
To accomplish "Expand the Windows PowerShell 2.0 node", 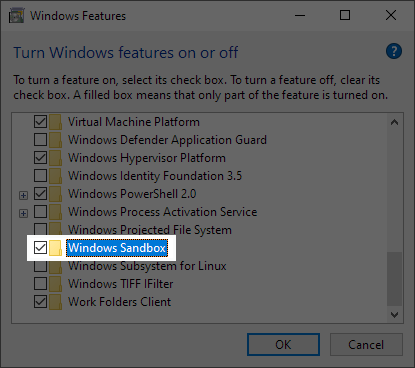I will tap(23, 195).
